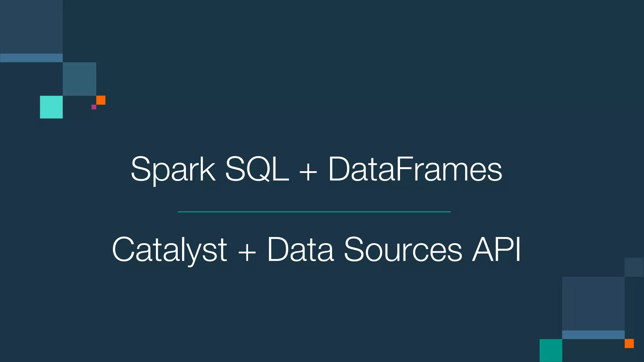The height and width of the screenshot is (362, 644).
Task: Click the bright turquoise square at top left
Action: click(51, 107)
